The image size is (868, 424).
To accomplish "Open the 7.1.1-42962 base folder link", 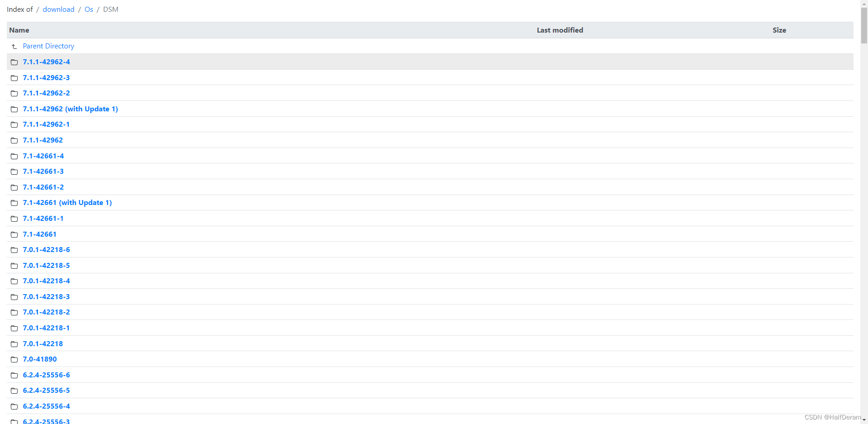I will point(43,140).
